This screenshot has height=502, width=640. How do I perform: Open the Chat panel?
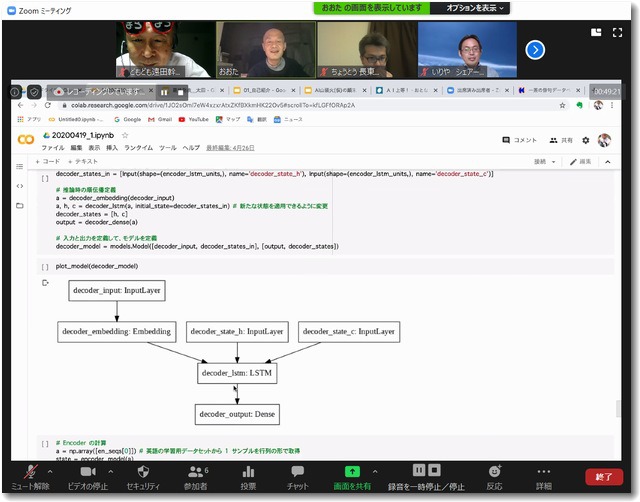pyautogui.click(x=298, y=477)
